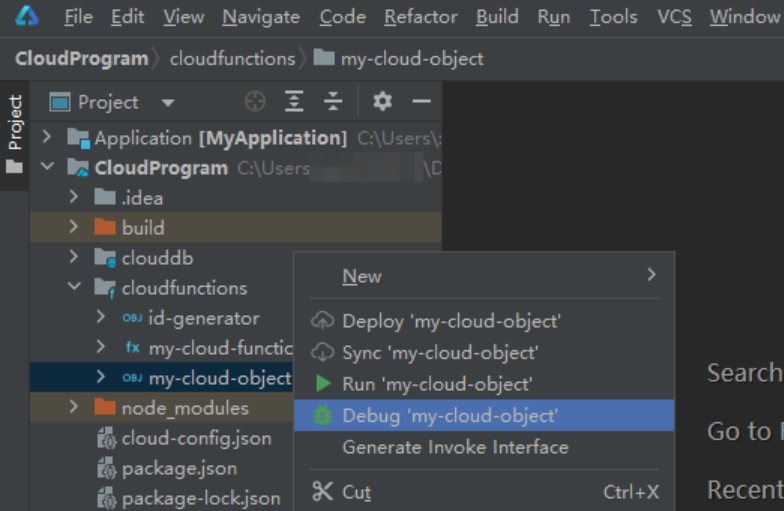Select Debug 'my-cloud-object' from context menu

coord(450,415)
